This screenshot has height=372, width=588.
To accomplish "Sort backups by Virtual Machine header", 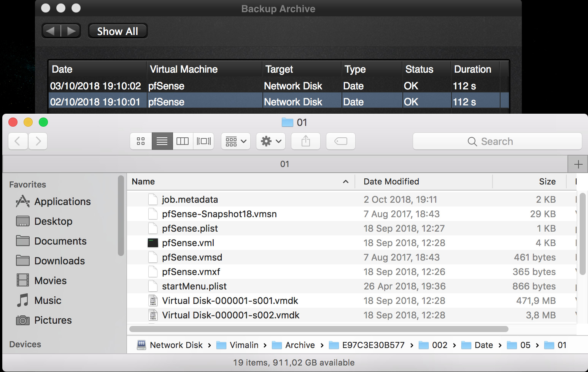I will pos(205,69).
